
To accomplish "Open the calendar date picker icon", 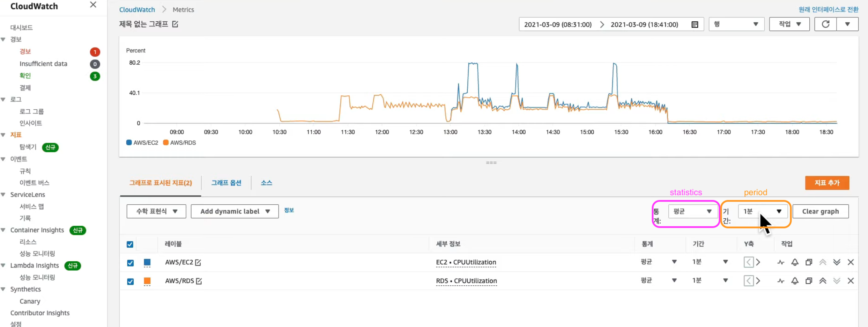I will [695, 24].
